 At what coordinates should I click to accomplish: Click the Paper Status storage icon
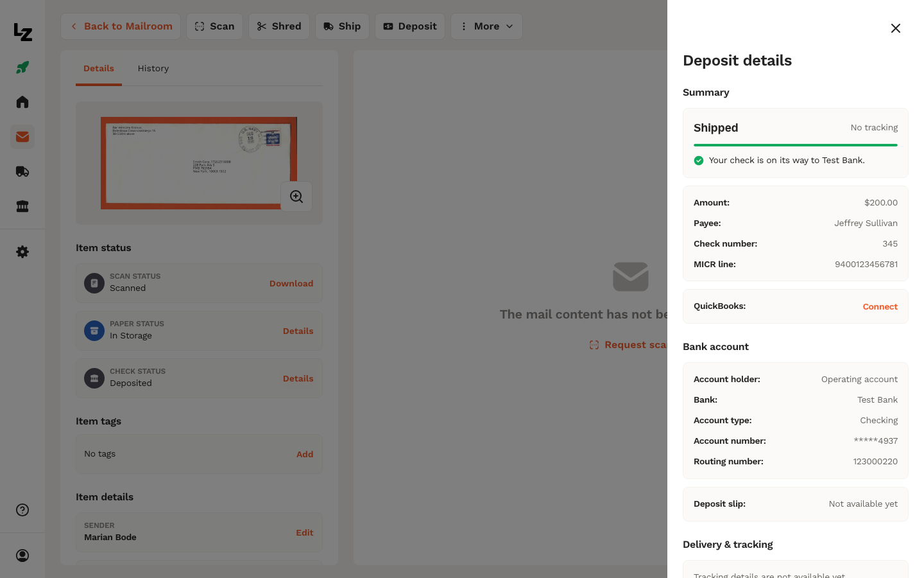pos(94,331)
